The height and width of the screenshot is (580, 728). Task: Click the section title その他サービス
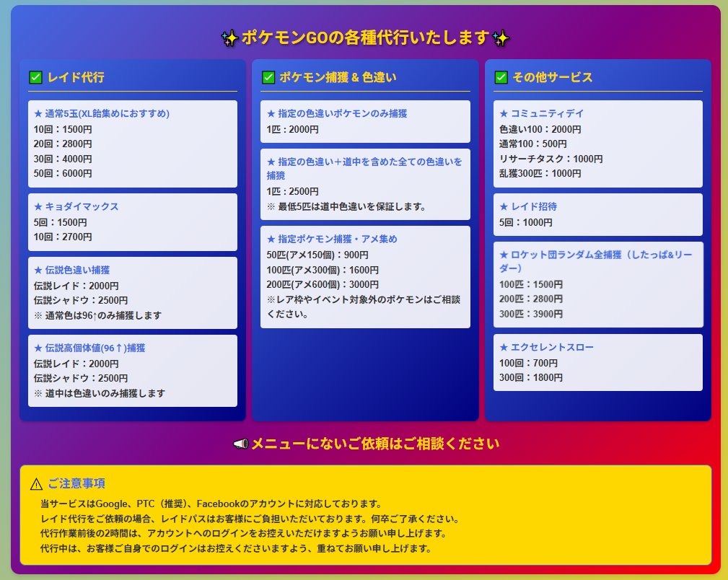pyautogui.click(x=553, y=77)
